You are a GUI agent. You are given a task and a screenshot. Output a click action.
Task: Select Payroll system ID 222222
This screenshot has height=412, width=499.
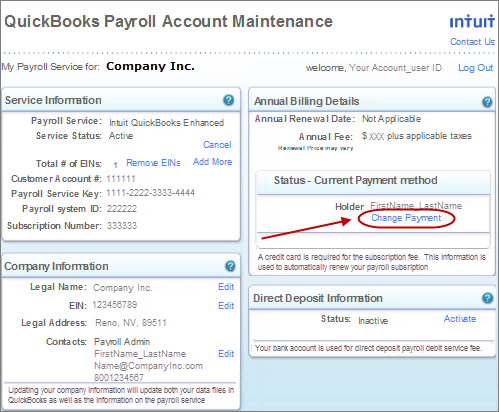pyautogui.click(x=122, y=209)
